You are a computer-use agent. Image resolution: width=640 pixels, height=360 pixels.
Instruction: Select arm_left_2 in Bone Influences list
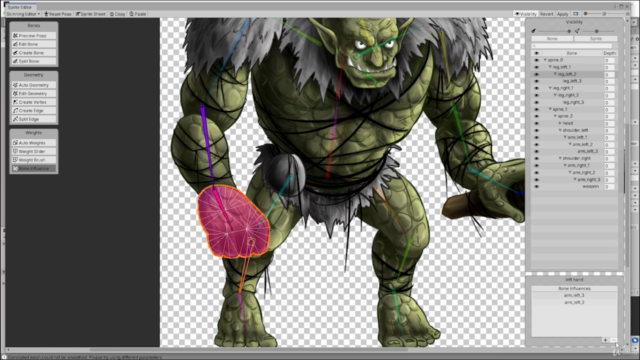click(x=574, y=302)
